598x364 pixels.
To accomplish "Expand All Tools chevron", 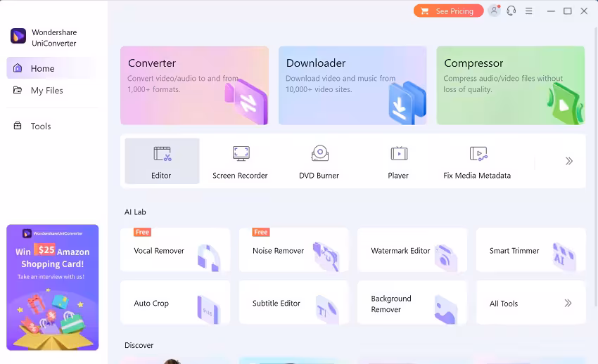I will [568, 303].
